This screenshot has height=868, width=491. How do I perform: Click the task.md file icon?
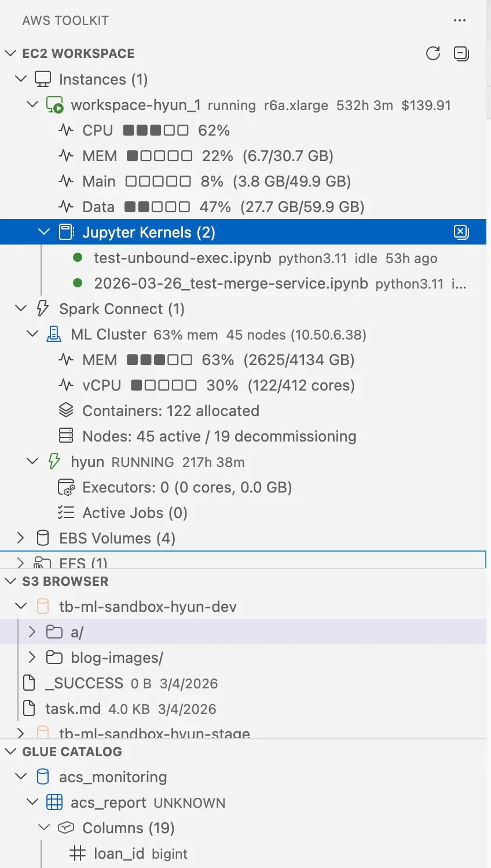[29, 709]
